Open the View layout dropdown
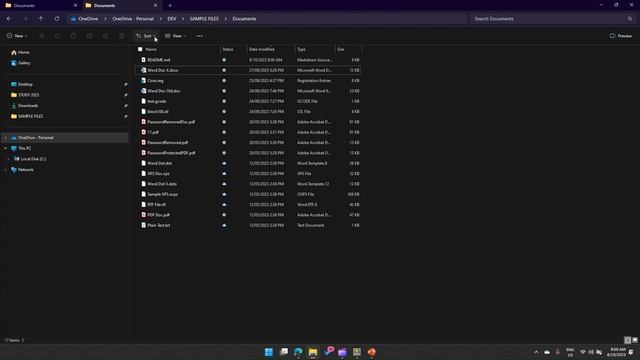The width and height of the screenshot is (640, 360). [x=176, y=36]
